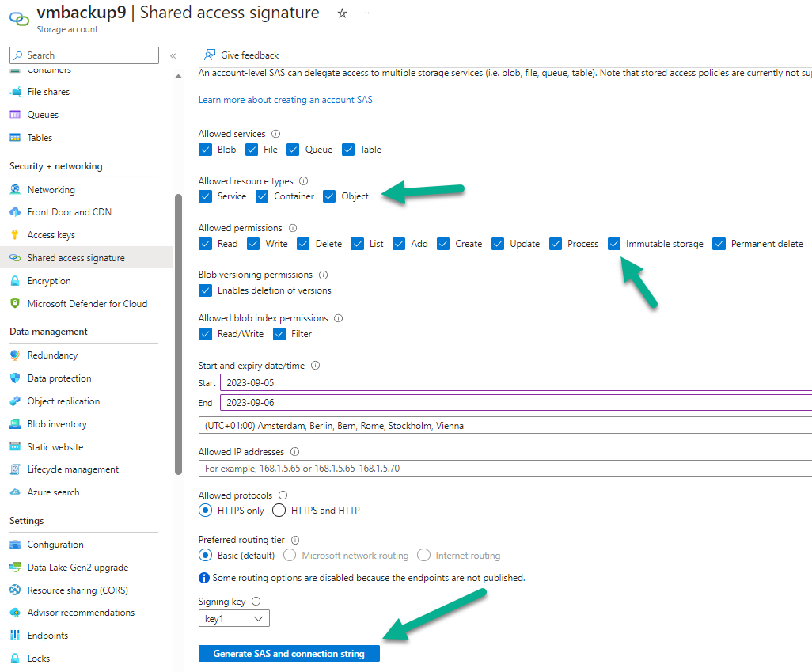Open the Networking menu item
Viewport: 812px width, 672px height.
[x=51, y=190]
